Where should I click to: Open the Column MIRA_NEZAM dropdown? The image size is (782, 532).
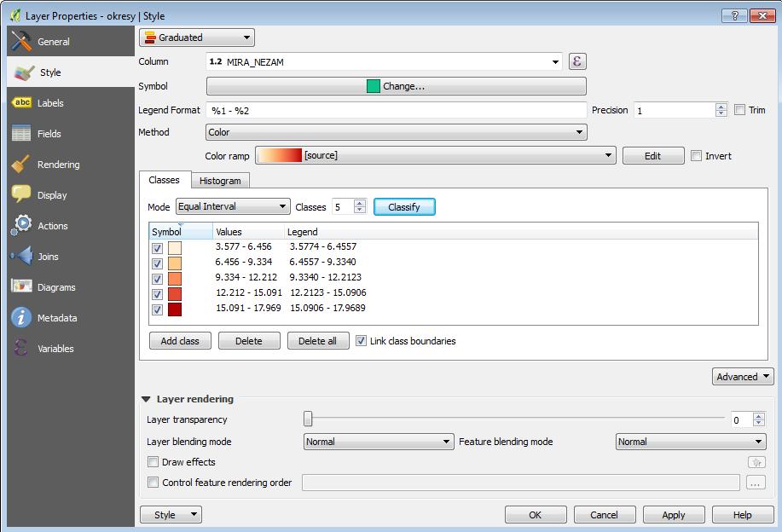pos(384,62)
